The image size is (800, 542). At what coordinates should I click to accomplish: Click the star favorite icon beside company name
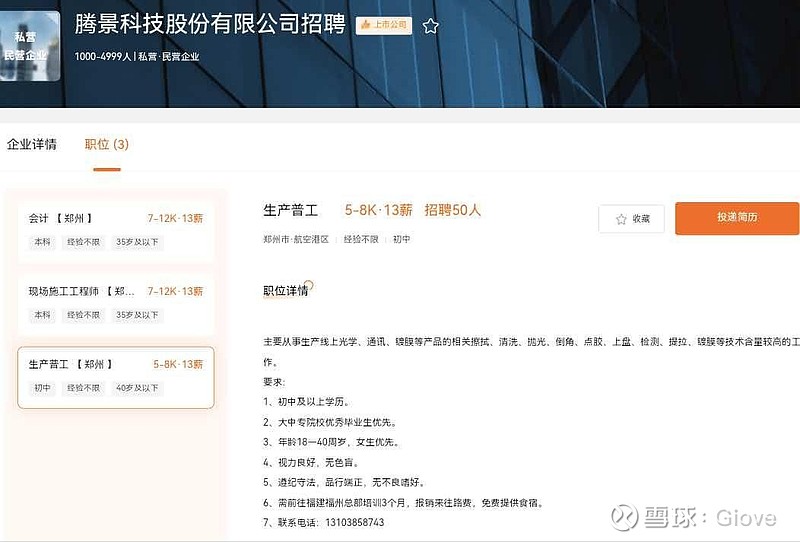(431, 26)
